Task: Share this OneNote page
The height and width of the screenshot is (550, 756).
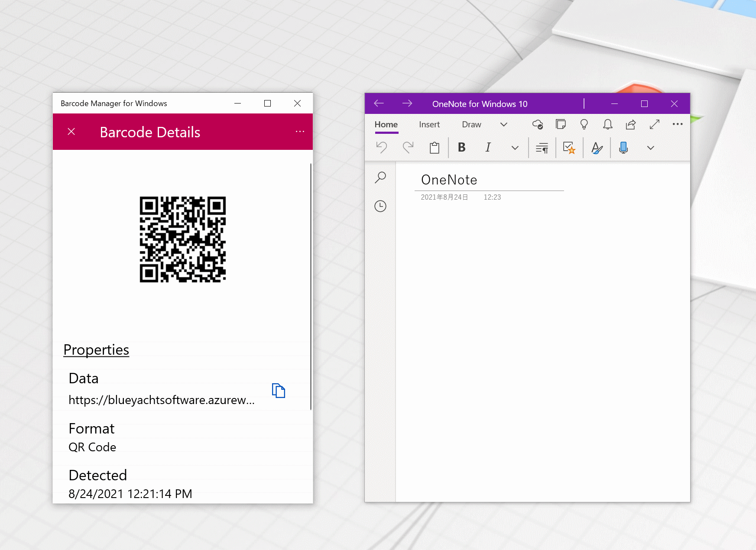Action: (x=631, y=125)
